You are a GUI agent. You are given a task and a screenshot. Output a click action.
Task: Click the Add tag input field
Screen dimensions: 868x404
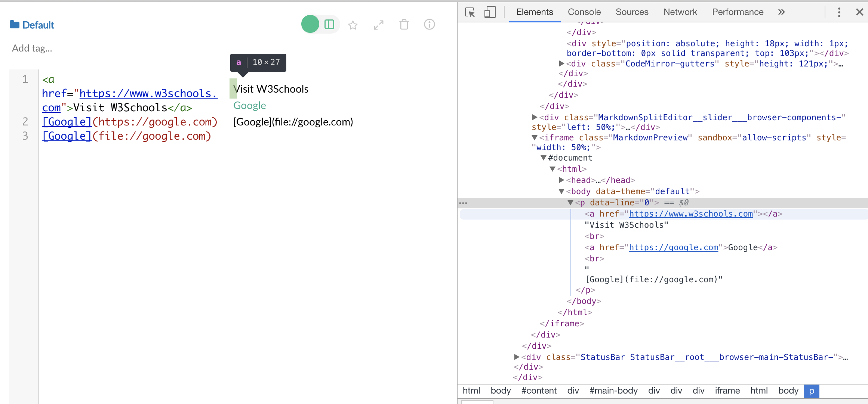(32, 48)
